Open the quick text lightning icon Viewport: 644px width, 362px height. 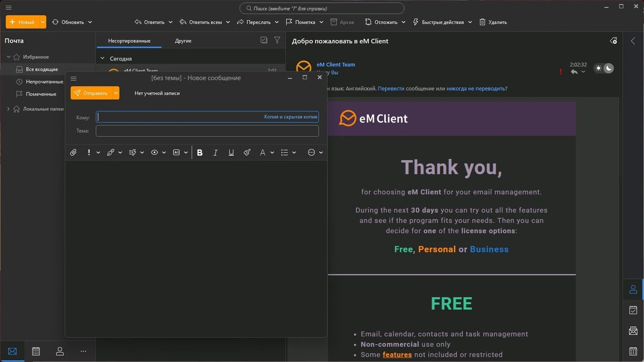pos(133,152)
